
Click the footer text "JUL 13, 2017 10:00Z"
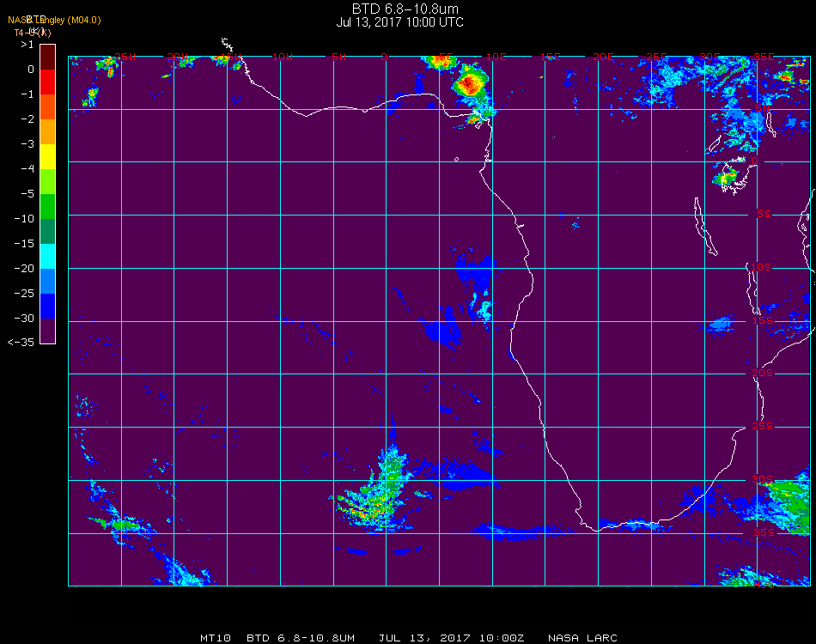451,638
